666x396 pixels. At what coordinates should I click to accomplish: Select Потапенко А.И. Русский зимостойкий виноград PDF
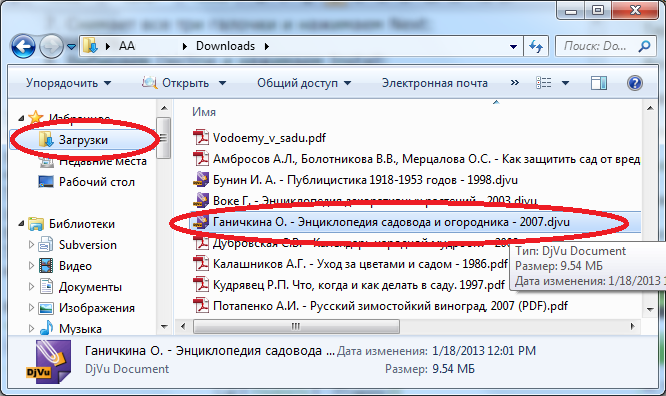[390, 306]
